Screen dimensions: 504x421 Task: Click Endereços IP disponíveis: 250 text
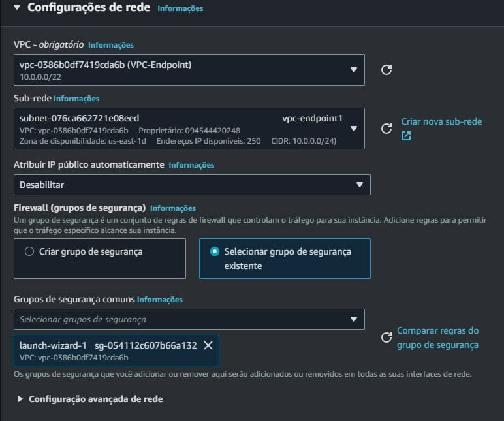(x=208, y=141)
